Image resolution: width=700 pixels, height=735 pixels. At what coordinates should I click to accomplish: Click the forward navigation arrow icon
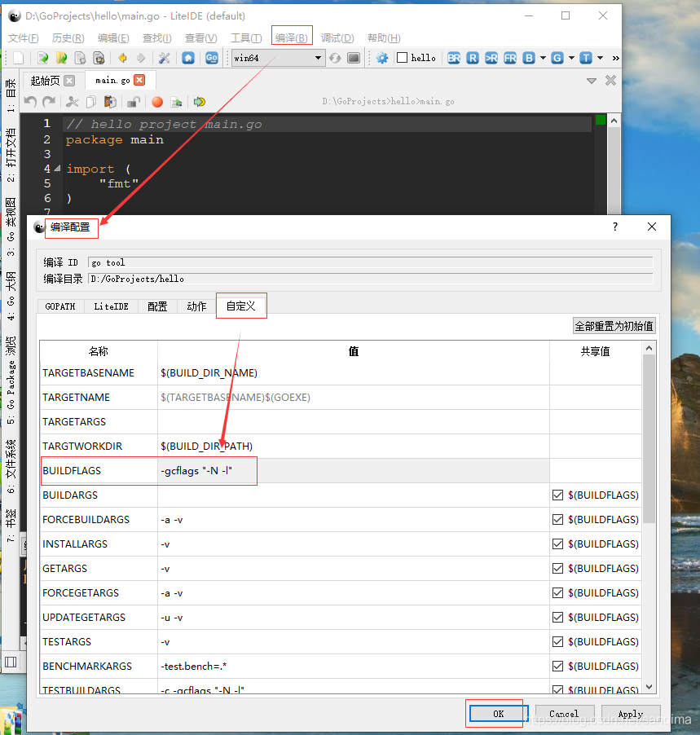tap(141, 58)
